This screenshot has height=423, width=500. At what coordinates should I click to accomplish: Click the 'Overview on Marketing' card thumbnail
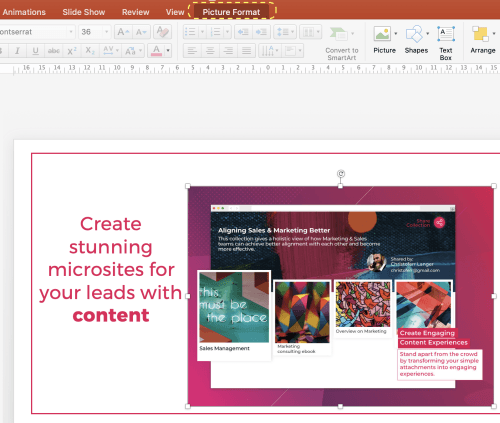(x=363, y=304)
